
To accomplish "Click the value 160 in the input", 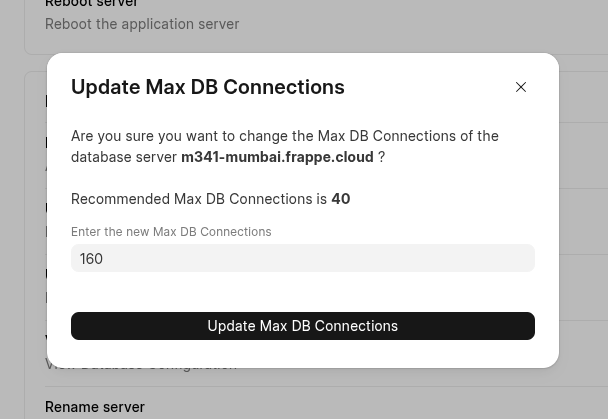I will 91,259.
